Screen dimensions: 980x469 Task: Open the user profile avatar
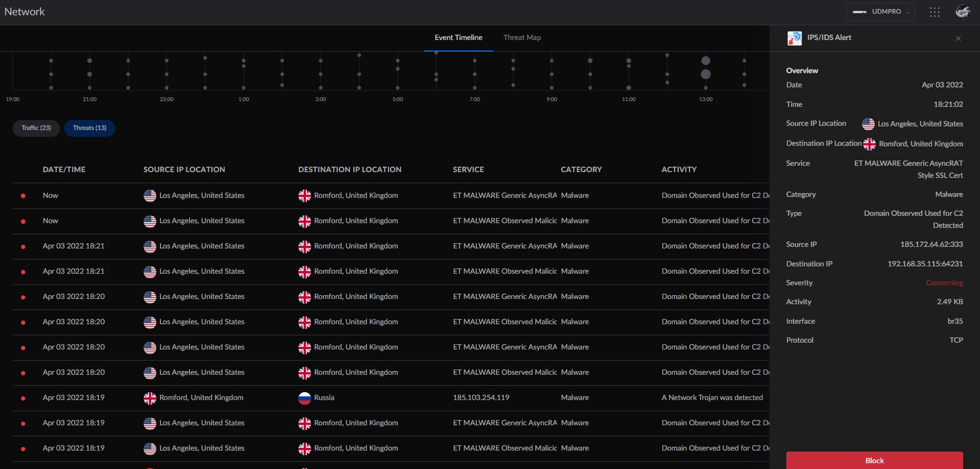[x=963, y=12]
